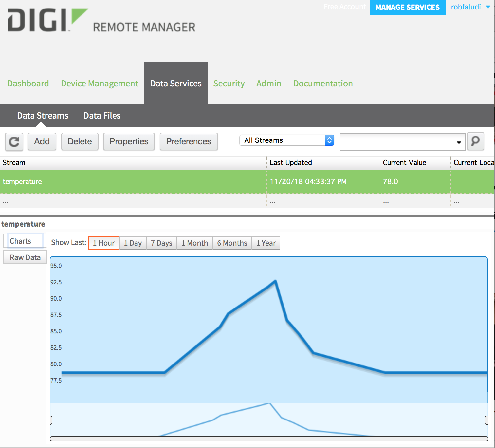Expand the search field dropdown arrow
Screen dimensions: 495x448
point(459,142)
